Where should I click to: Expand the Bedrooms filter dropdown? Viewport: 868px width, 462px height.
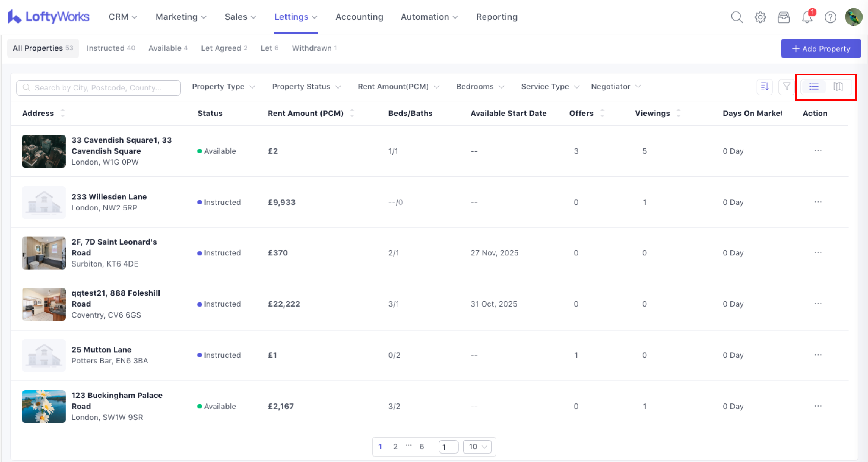pyautogui.click(x=480, y=87)
